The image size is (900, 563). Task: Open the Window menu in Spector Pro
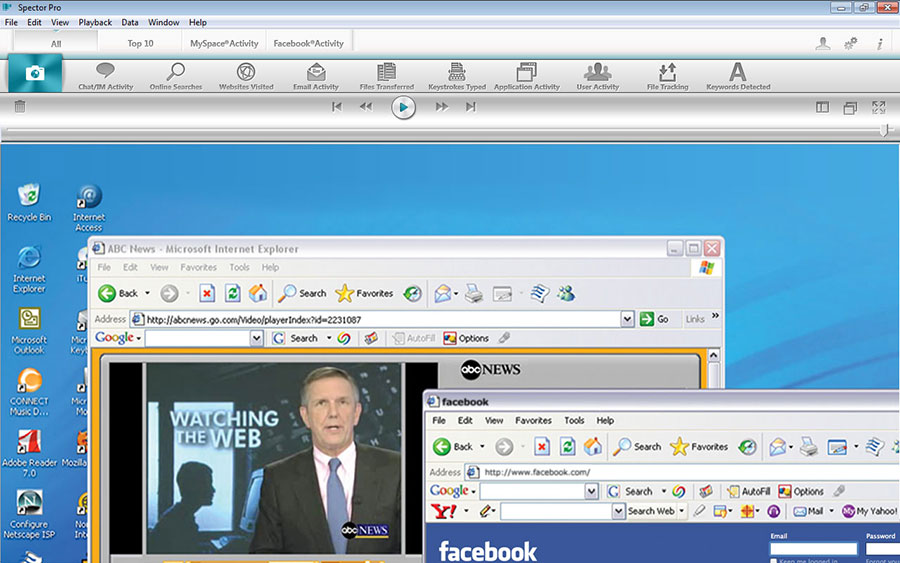click(164, 22)
